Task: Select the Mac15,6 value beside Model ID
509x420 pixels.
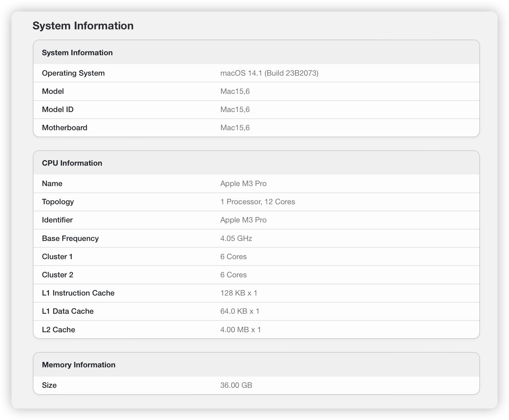Action: (x=235, y=109)
